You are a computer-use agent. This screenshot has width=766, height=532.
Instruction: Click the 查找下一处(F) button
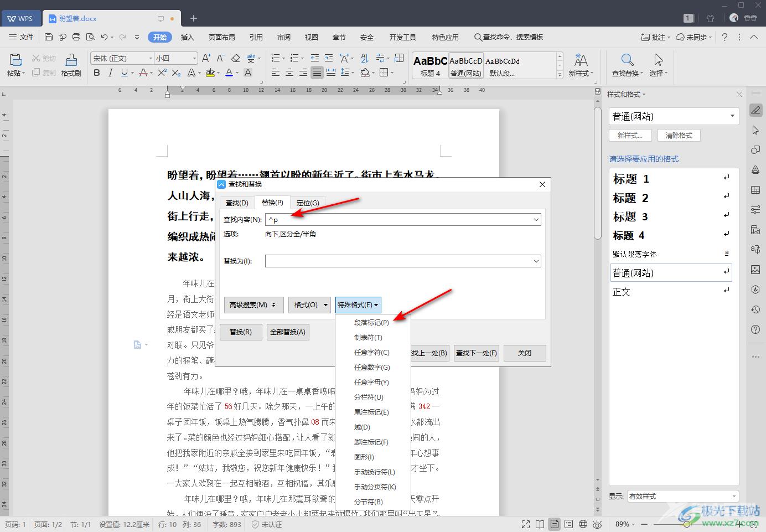coord(477,353)
